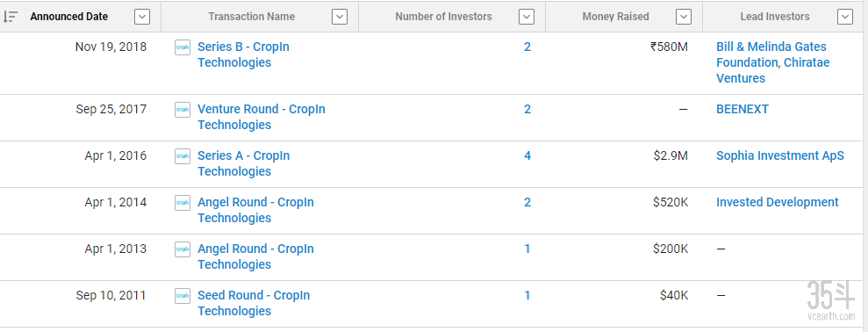Click the CropIn logo in Seed Round row
Viewport: 868px width, 332px height.
click(183, 296)
